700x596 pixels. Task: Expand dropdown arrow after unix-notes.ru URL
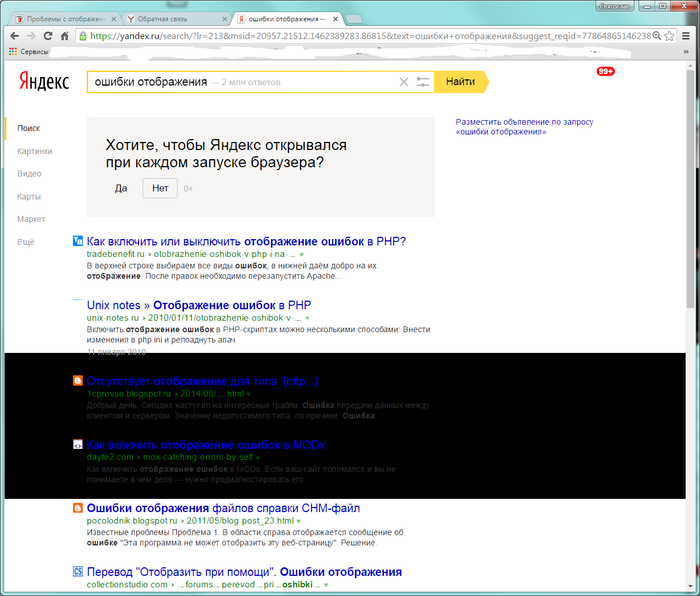(x=307, y=318)
